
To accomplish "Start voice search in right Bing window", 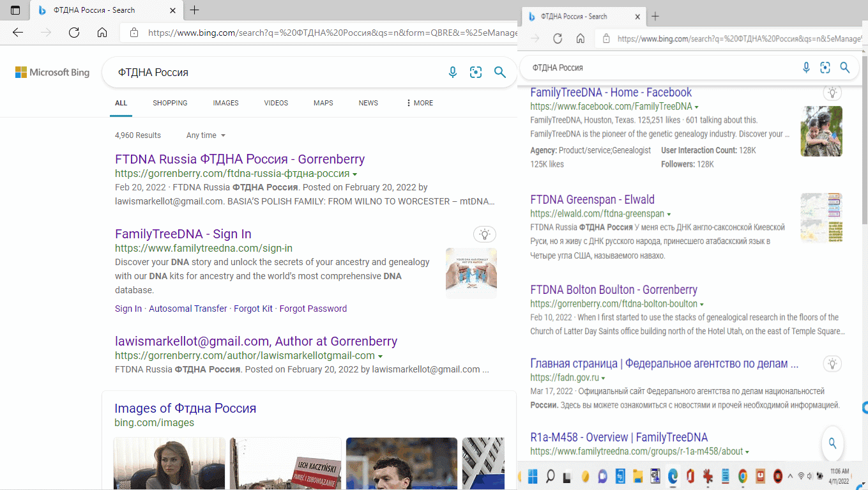I will [806, 68].
